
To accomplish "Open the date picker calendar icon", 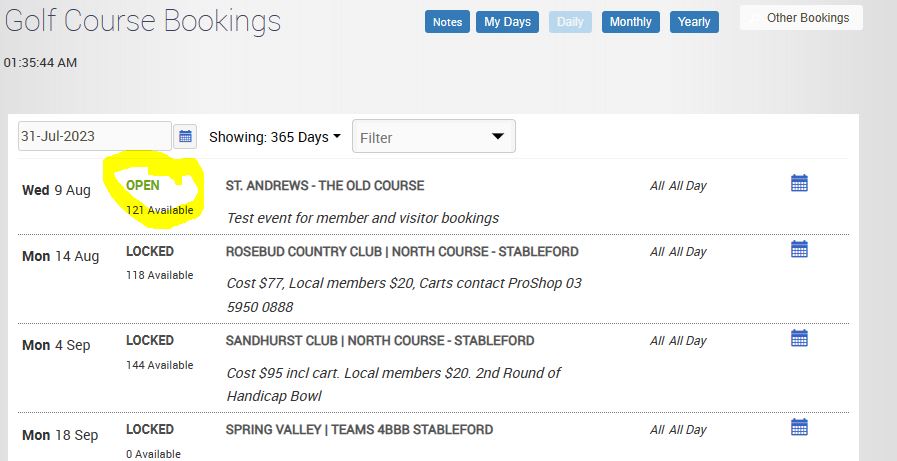I will click(x=185, y=136).
